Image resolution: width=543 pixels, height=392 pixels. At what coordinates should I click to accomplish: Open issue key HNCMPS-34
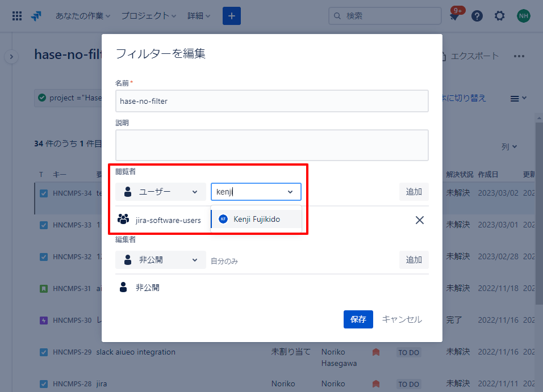click(x=72, y=193)
